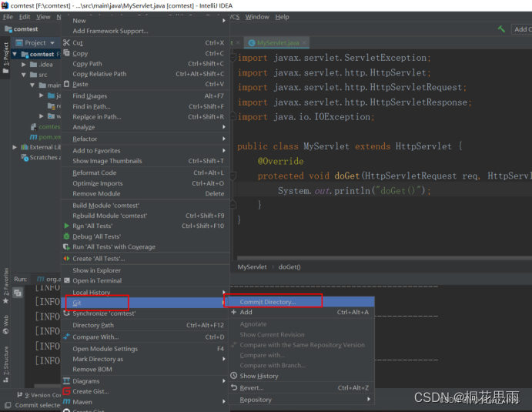Click the editor horizontal scrollbar
The width and height of the screenshot is (532, 412).
point(384,258)
